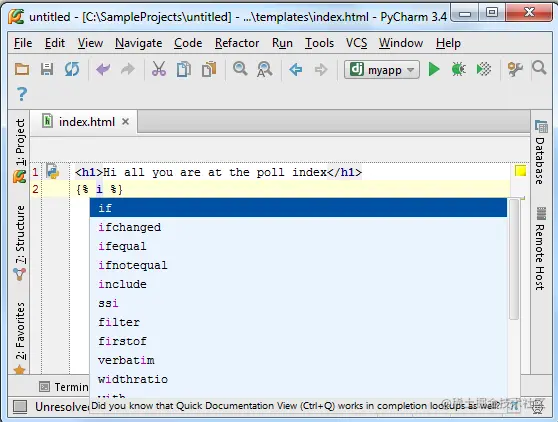Screen dimensions: 558x422
Task: Open the Navigate menu
Action: point(138,43)
